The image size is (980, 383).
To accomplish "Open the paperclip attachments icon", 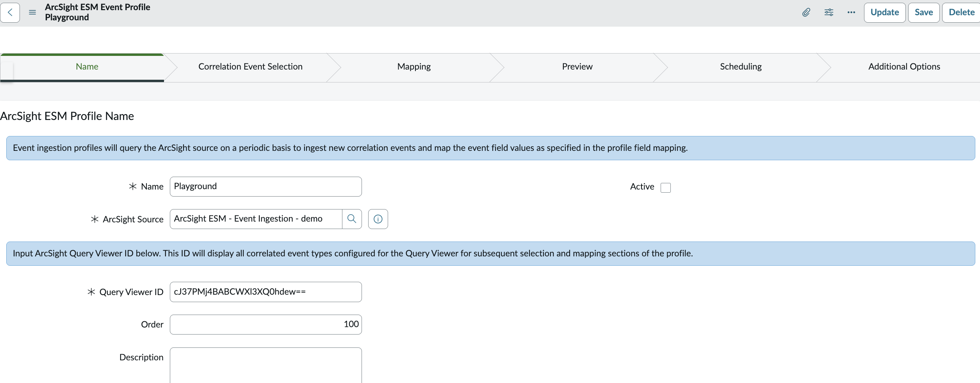I will coord(806,13).
